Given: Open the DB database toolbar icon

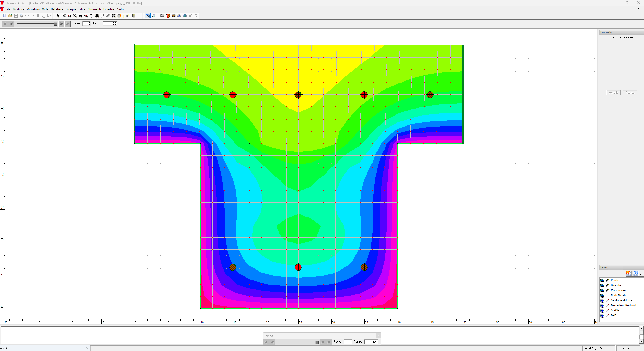Looking at the screenshot, I should [174, 16].
